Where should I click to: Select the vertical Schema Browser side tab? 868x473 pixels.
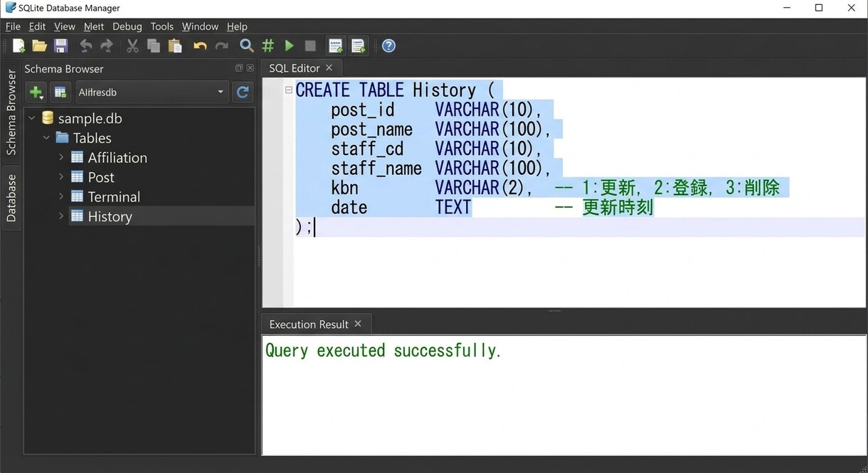pos(11,112)
